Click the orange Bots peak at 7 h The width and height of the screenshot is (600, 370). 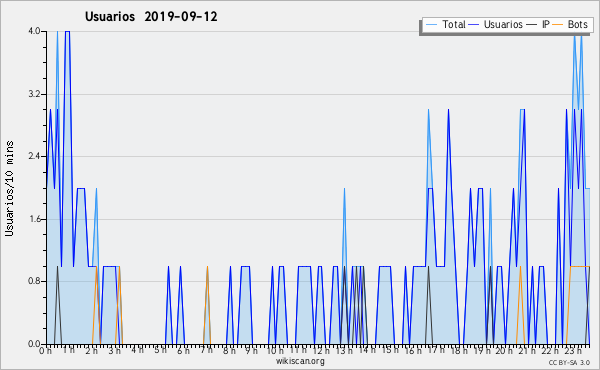point(207,267)
